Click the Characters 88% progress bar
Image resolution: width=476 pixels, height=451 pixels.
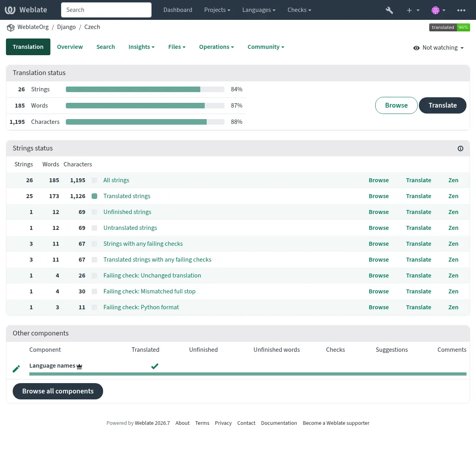[145, 122]
